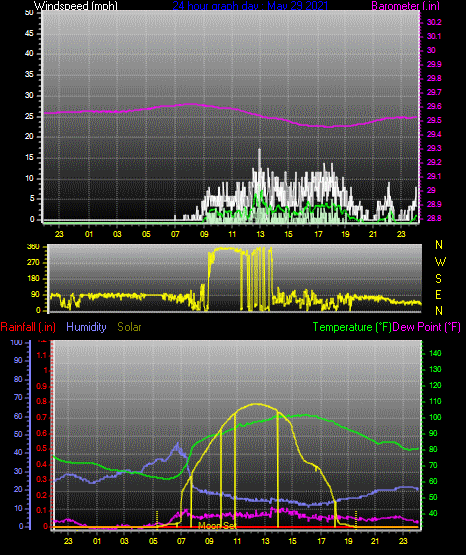Click the 'S' compass direction label
Screen dimensions: 466x555
tap(438, 279)
